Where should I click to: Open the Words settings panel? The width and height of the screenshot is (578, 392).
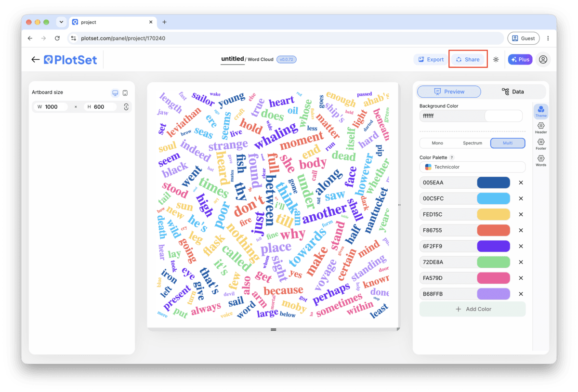pos(541,160)
